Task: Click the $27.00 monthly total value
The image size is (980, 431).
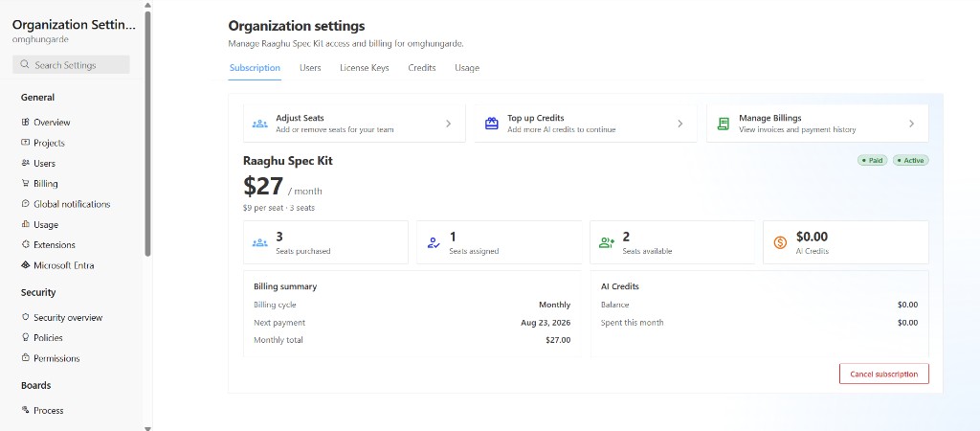Action: 558,340
